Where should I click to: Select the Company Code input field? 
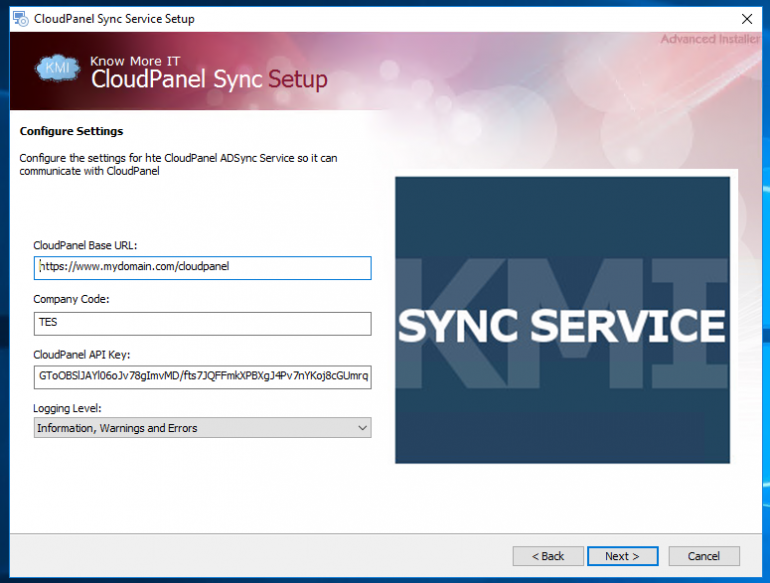pyautogui.click(x=202, y=324)
